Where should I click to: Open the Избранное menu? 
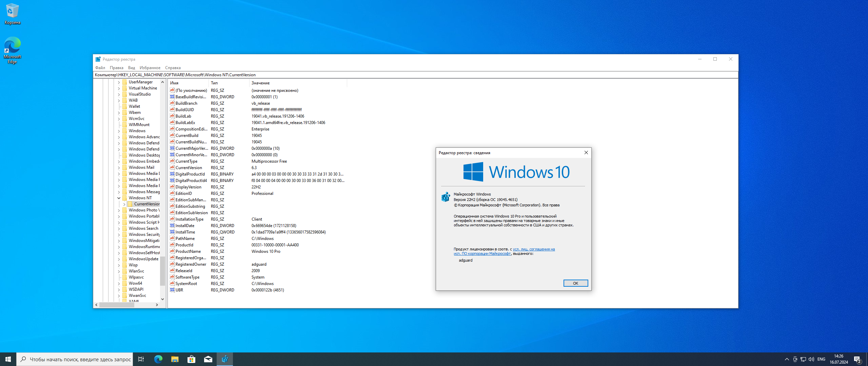pyautogui.click(x=150, y=68)
